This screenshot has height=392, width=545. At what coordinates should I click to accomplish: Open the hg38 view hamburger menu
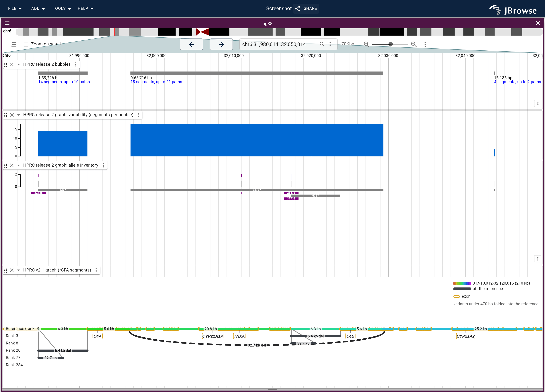tap(7, 23)
